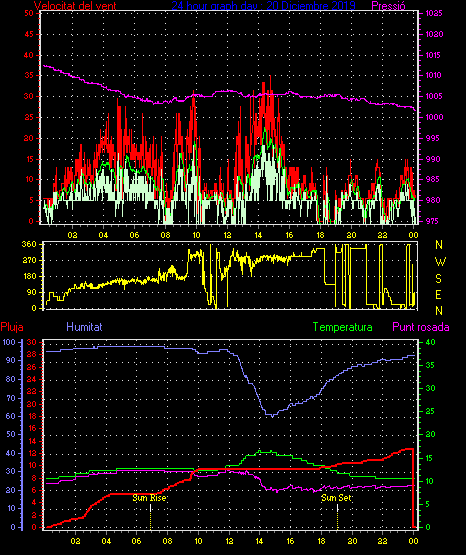Click the 1005 pressure axis value
This screenshot has height=555, width=466.
pos(434,96)
